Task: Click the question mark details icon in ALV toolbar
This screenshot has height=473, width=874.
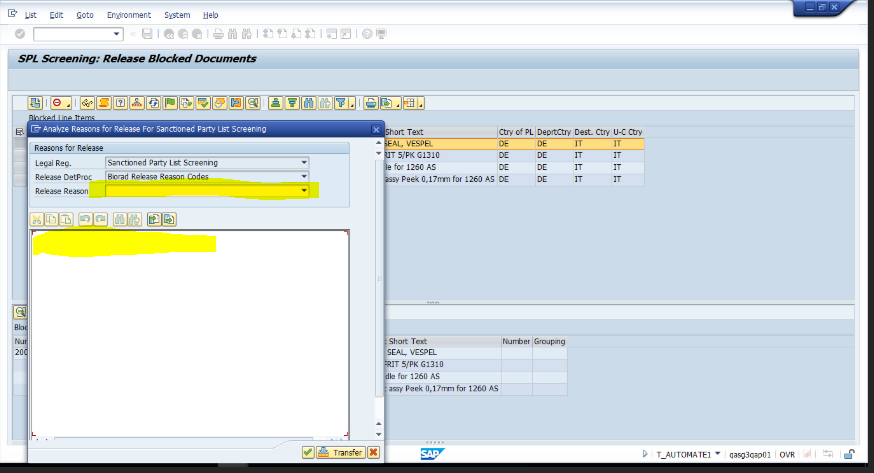Action: (x=120, y=103)
